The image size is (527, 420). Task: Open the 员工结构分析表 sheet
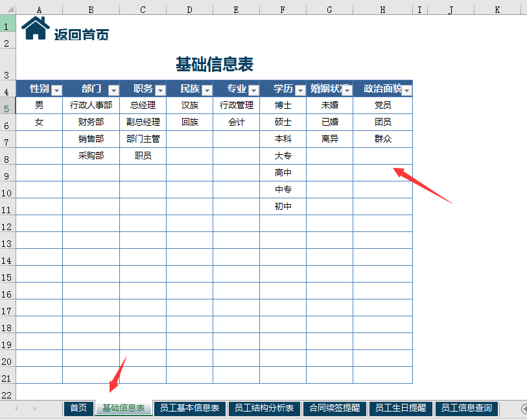click(266, 408)
